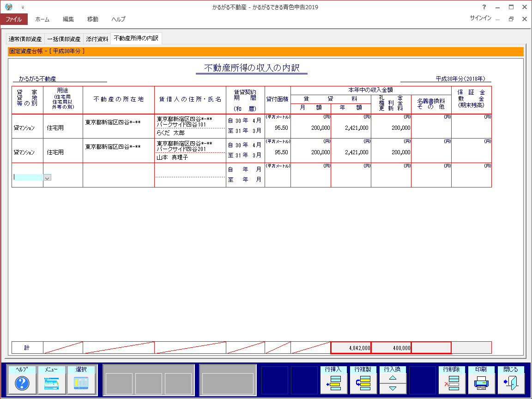Delete the row with 行削除 icon

[x=452, y=383]
